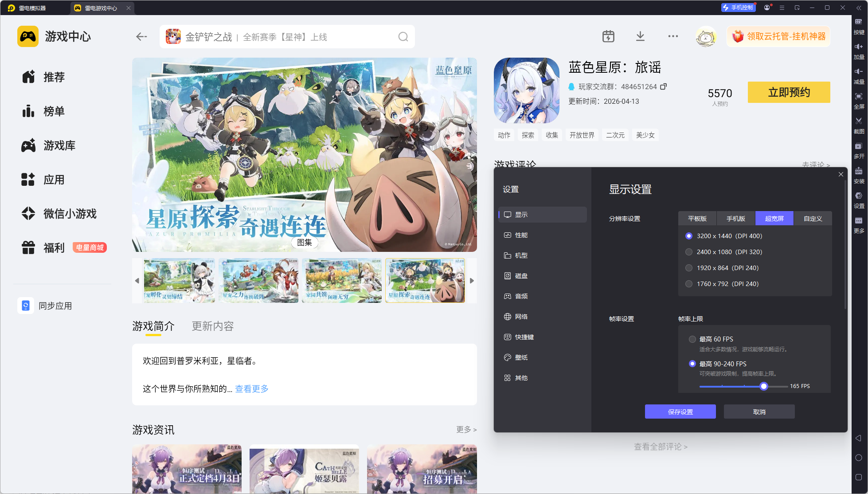The width and height of the screenshot is (868, 494).
Task: Switch to the 性能 settings section
Action: [x=521, y=235]
